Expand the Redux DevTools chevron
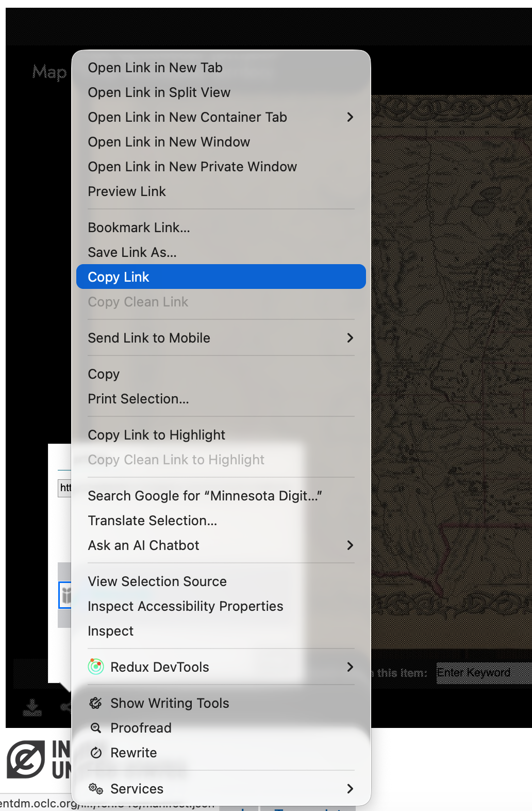532x811 pixels. pos(350,667)
